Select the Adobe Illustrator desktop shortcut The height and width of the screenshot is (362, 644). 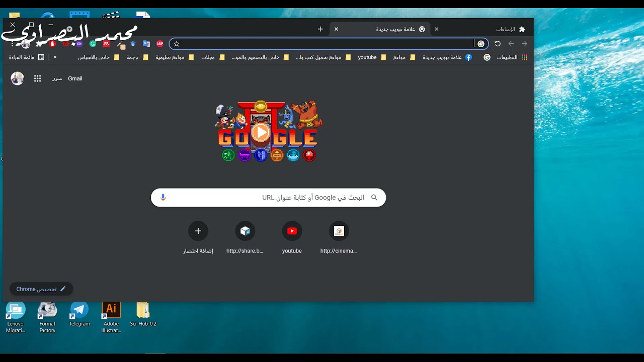point(111,318)
